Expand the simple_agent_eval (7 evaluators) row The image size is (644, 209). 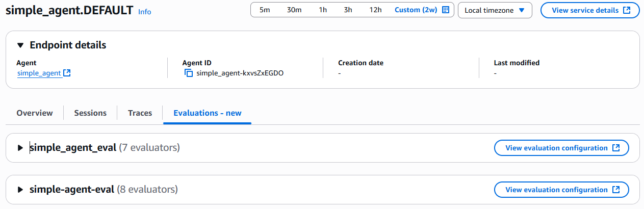[20, 148]
